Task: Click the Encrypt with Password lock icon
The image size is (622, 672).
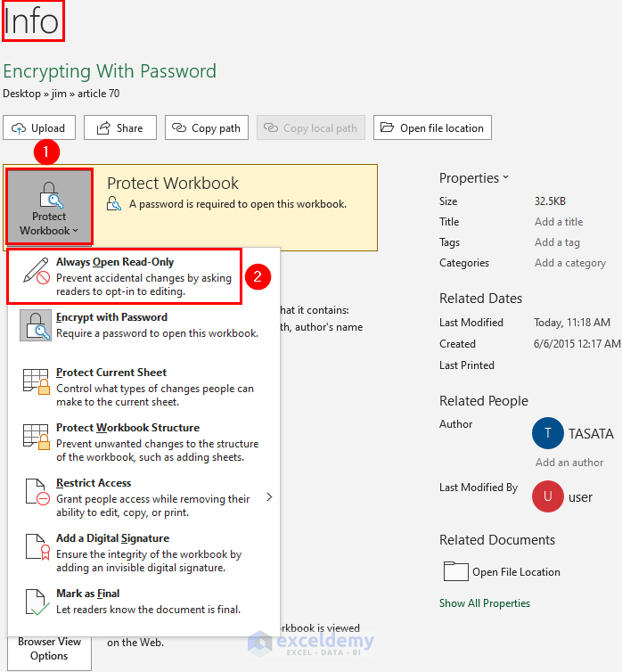Action: coord(36,325)
